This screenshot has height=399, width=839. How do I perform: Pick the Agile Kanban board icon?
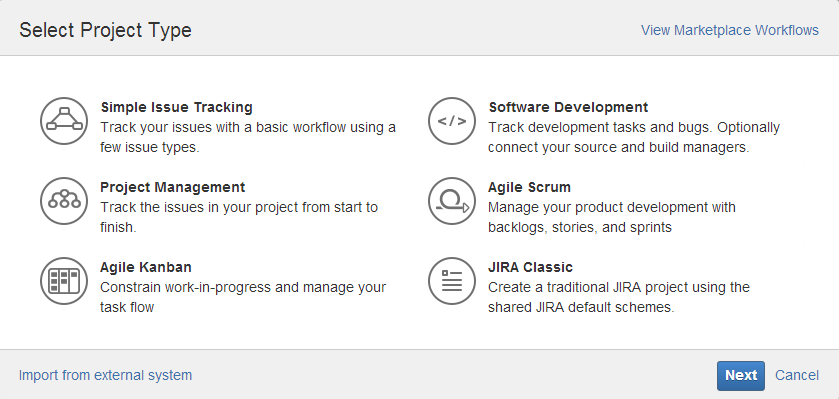[x=64, y=281]
